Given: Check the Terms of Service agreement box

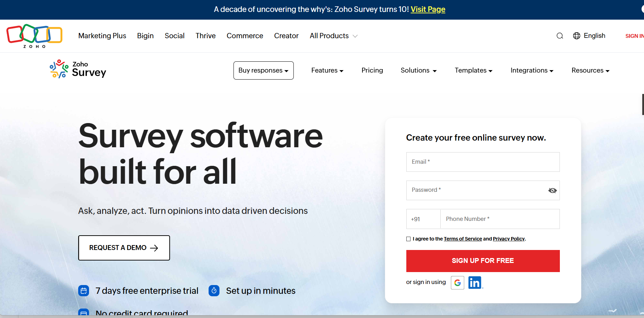Looking at the screenshot, I should (x=408, y=239).
